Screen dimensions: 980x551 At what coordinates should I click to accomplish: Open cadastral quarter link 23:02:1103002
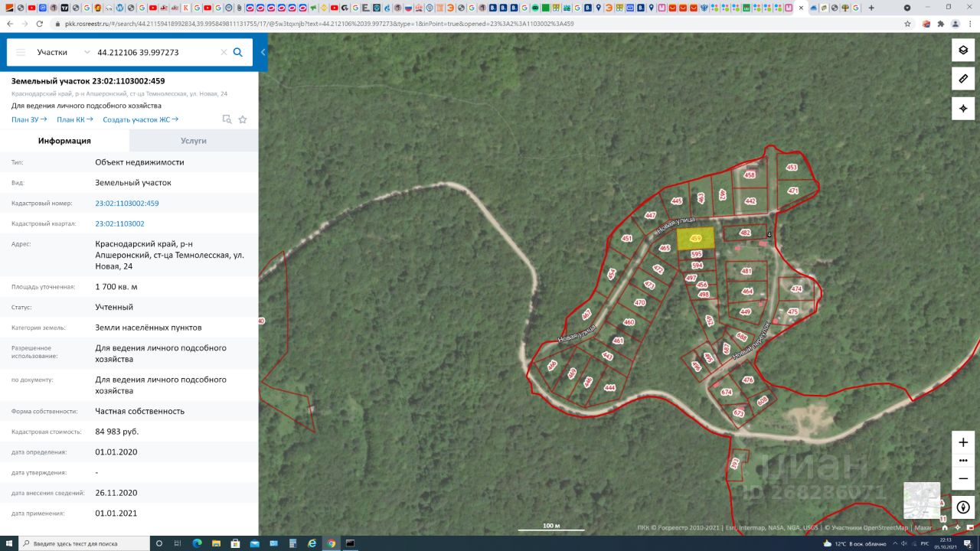point(119,223)
